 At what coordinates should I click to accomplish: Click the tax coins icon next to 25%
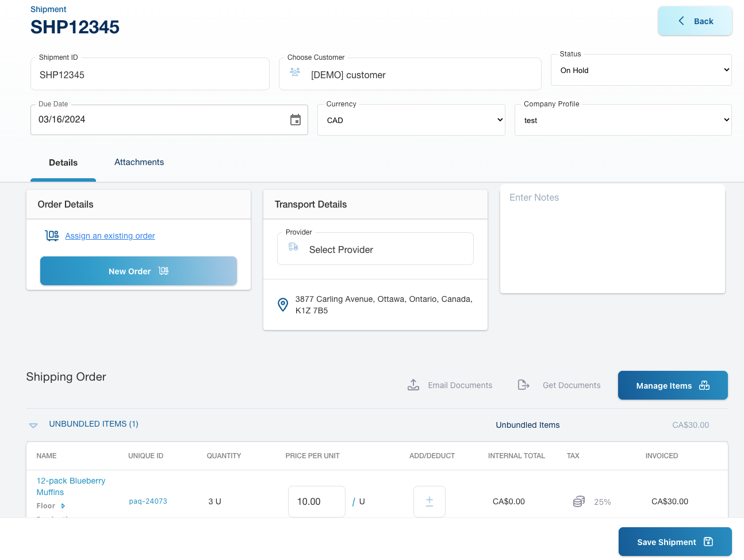[578, 501]
